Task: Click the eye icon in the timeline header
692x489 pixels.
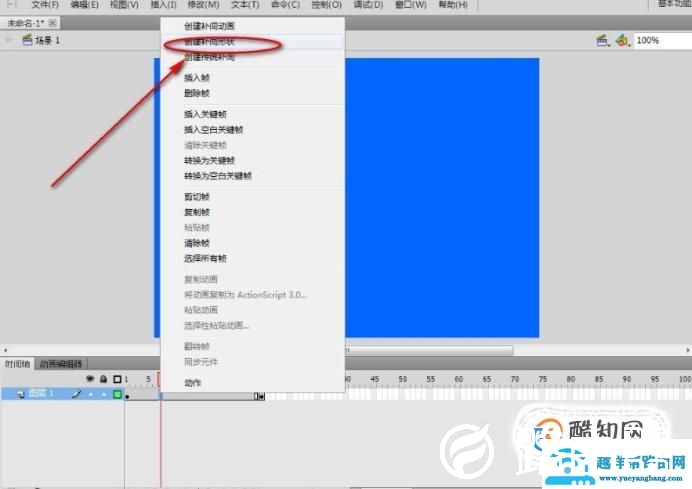Action: pyautogui.click(x=90, y=379)
